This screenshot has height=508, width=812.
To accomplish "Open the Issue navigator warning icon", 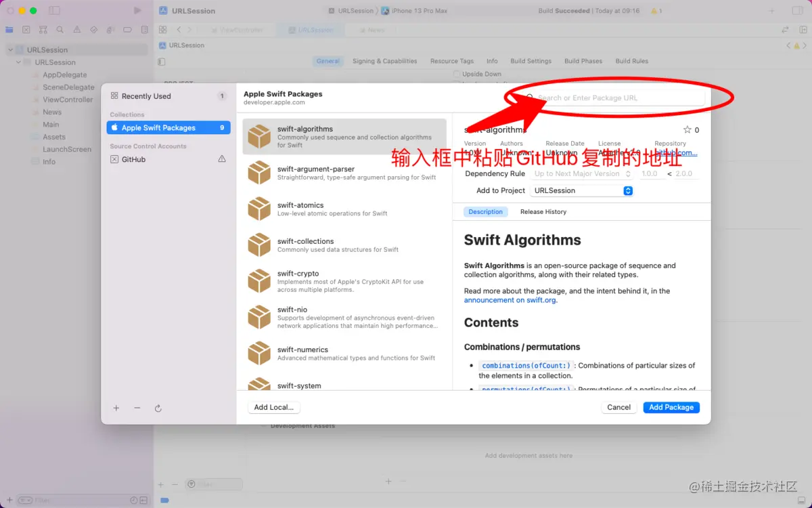I will [77, 30].
